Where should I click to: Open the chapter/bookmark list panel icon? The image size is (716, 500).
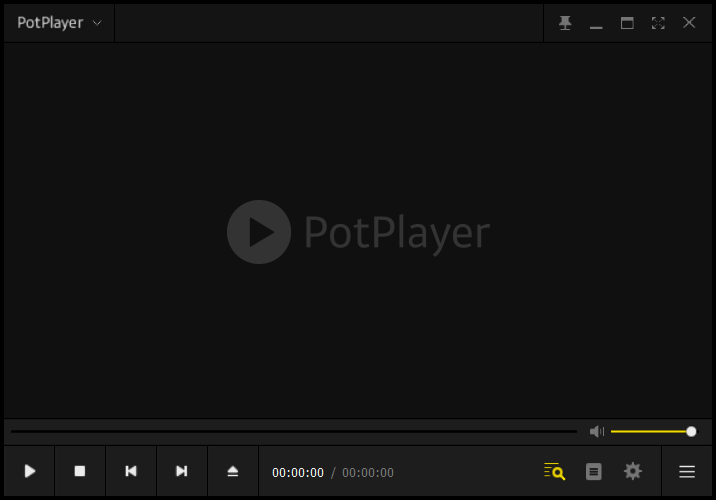[594, 472]
